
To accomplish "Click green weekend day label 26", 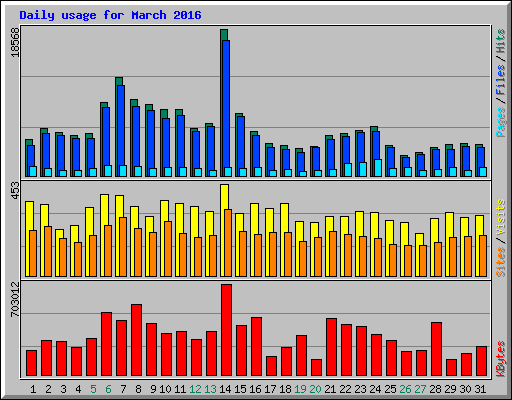I will (405, 389).
